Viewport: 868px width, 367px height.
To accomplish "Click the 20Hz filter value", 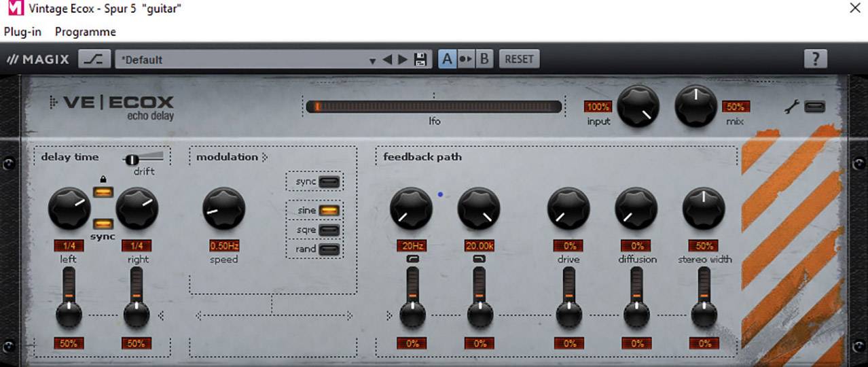I will point(412,245).
